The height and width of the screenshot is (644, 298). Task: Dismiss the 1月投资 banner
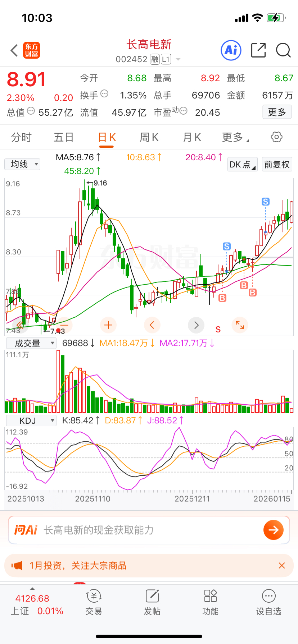coord(282,566)
